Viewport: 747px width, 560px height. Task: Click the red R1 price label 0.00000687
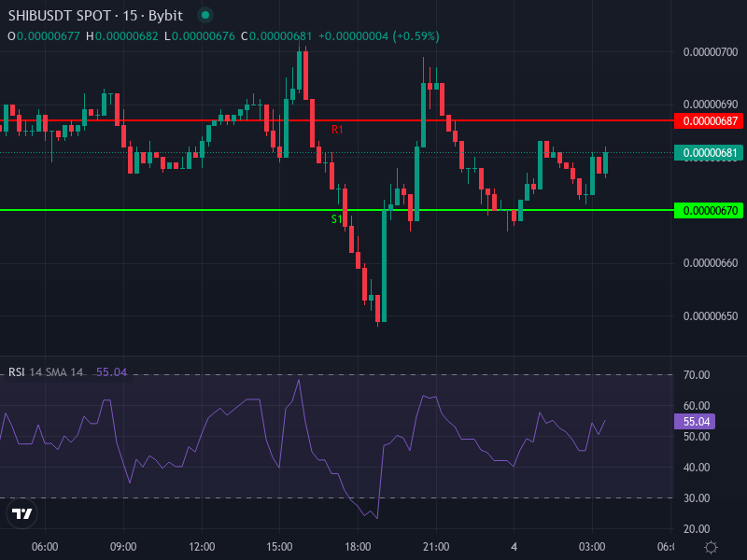coord(708,120)
